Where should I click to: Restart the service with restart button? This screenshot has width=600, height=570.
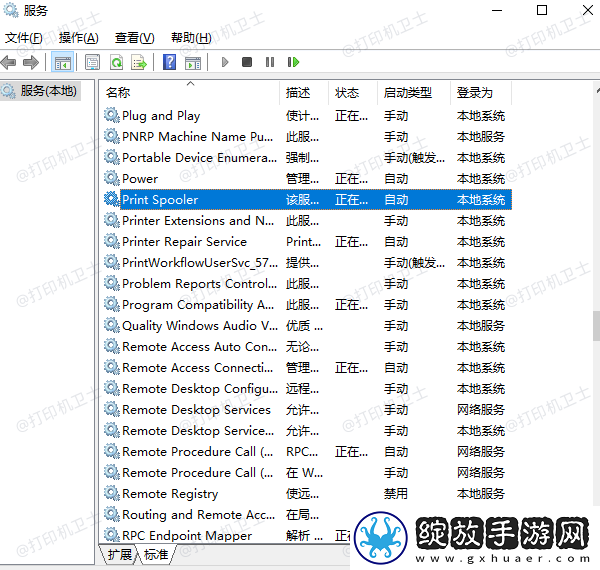(x=293, y=62)
